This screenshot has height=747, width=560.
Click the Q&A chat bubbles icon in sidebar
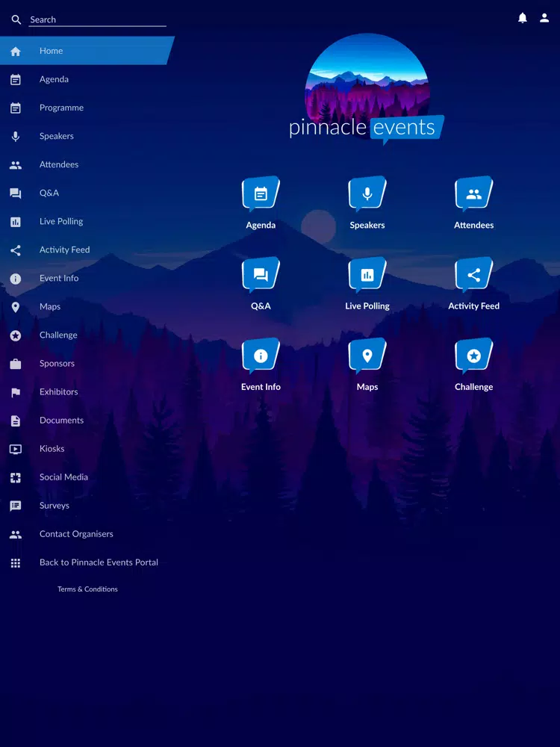15,193
